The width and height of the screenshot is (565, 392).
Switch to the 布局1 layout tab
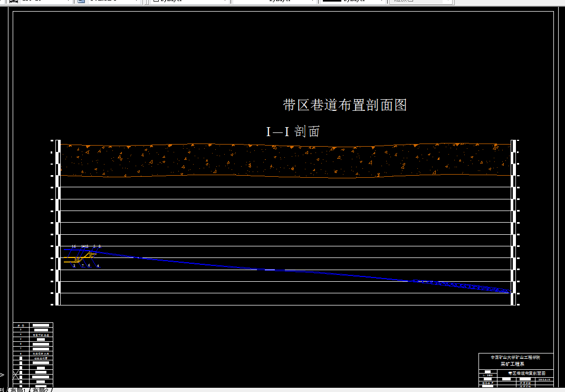click(18, 389)
